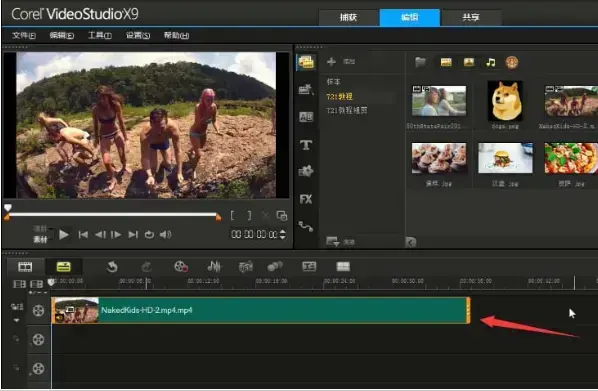Switch to Timeline view
Viewport: 598px width, 391px height.
click(x=63, y=267)
